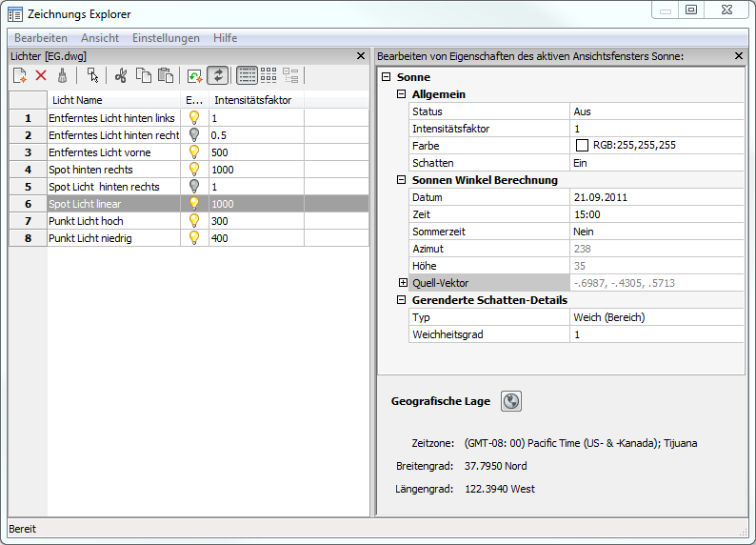Click the Licht Name column header
The image size is (756, 545).
(78, 100)
